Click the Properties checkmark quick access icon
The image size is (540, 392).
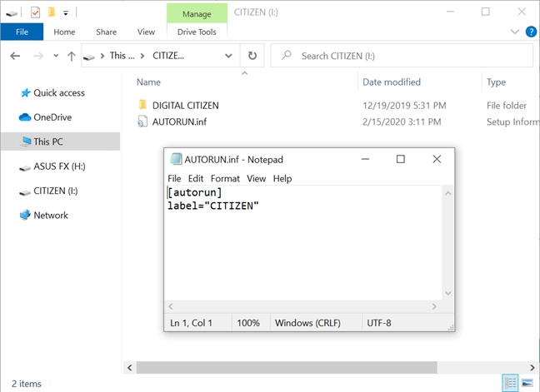(x=35, y=12)
